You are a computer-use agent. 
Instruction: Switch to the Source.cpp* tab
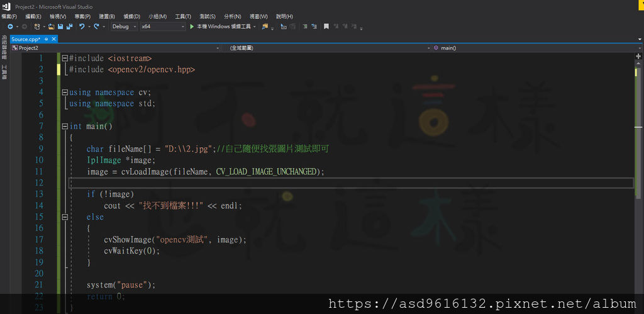[x=26, y=39]
